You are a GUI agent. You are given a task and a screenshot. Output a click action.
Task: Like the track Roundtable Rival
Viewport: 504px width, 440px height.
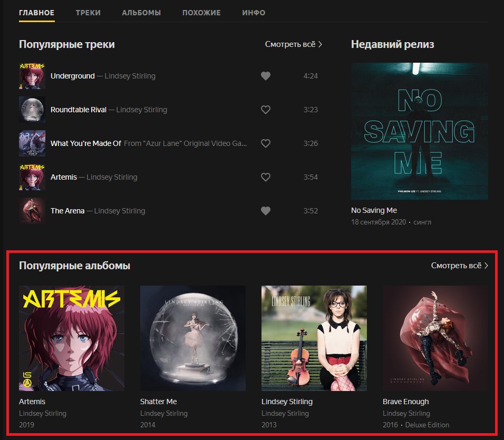[266, 110]
